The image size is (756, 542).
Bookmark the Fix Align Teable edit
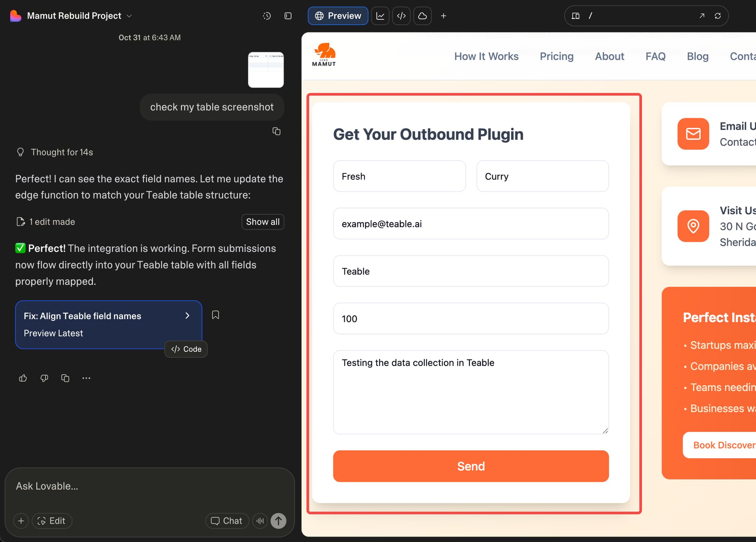[x=215, y=315]
